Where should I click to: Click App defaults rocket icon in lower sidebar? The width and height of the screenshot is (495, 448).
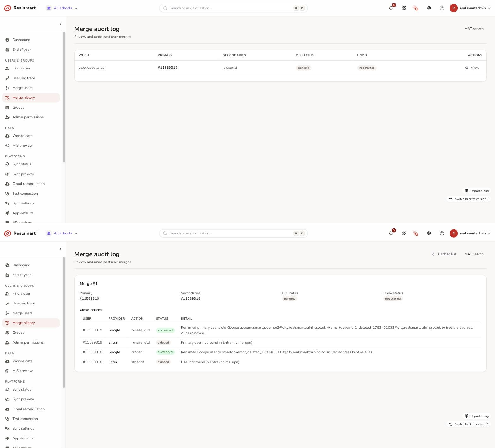pos(7,439)
